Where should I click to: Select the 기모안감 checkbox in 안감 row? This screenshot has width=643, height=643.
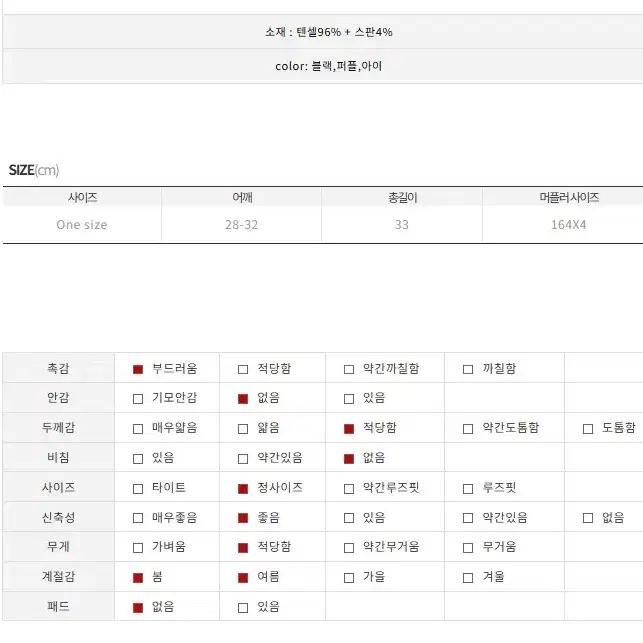[x=138, y=399]
